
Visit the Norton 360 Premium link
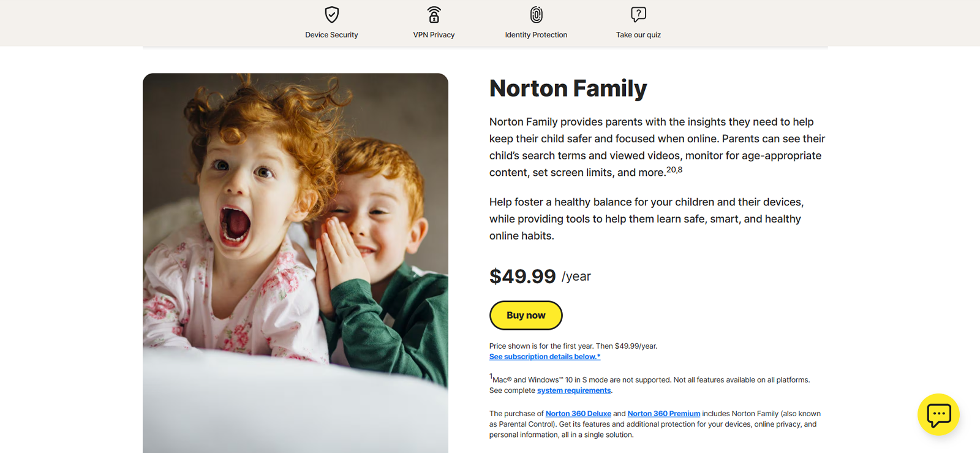[663, 414]
